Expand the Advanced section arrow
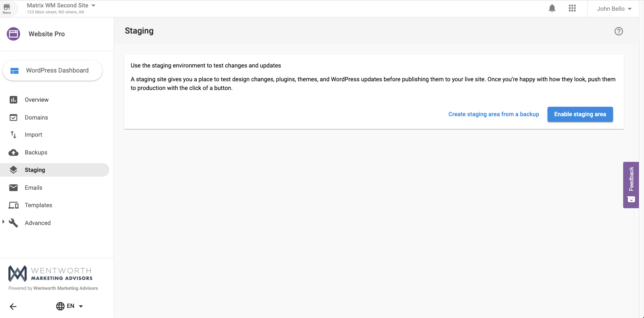Viewport: 644px width, 318px height. pyautogui.click(x=3, y=222)
